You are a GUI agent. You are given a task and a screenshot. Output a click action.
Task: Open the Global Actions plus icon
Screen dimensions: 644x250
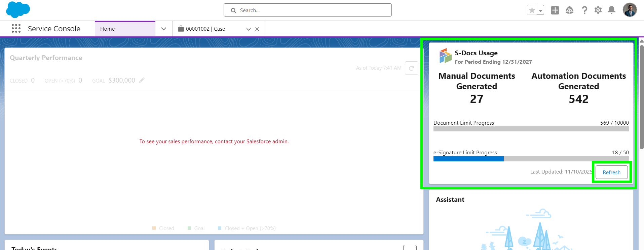tap(555, 10)
